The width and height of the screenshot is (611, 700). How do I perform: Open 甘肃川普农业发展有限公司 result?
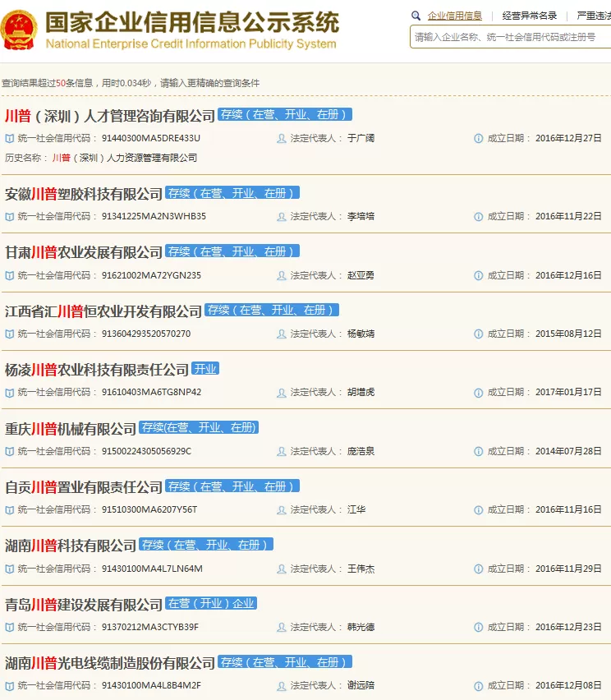[x=84, y=253]
